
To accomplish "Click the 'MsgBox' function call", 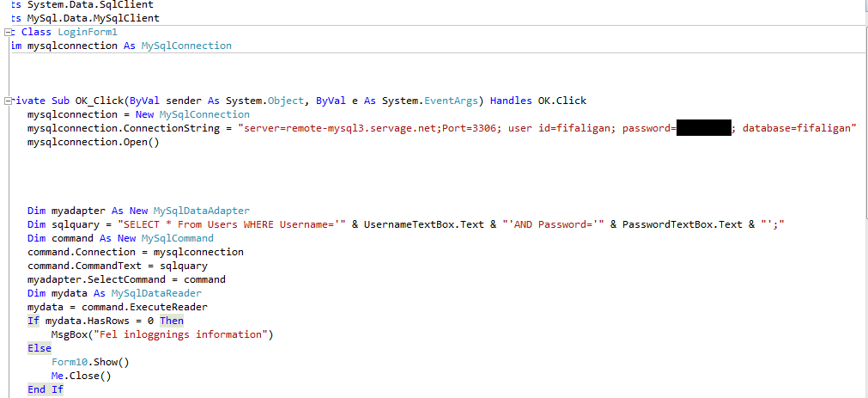I will point(70,334).
